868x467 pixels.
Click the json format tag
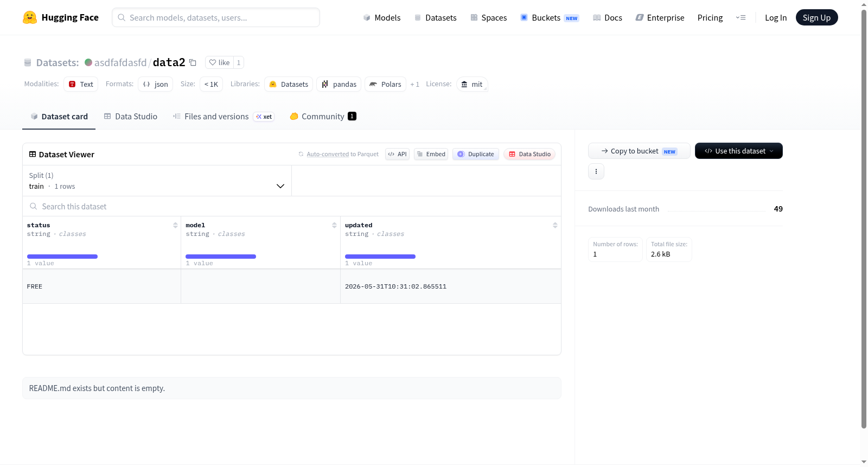pos(155,84)
